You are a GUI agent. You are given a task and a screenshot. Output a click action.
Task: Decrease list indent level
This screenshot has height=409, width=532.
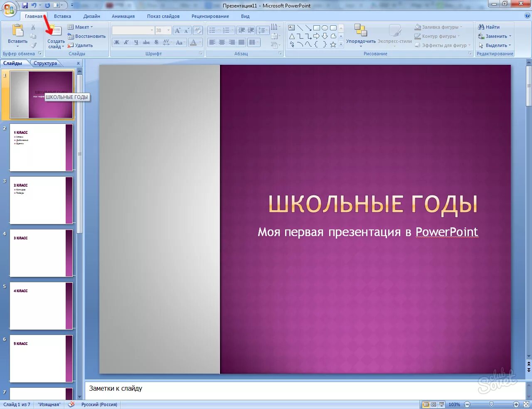[x=241, y=30]
